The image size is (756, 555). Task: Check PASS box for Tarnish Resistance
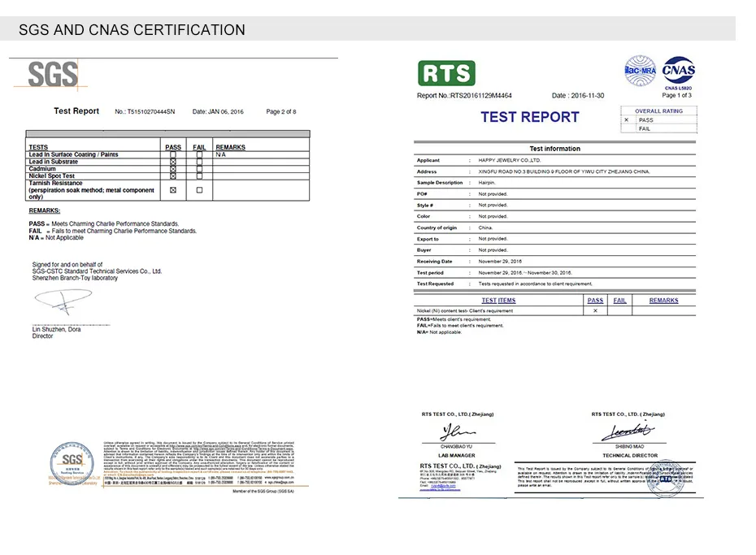[x=173, y=190]
